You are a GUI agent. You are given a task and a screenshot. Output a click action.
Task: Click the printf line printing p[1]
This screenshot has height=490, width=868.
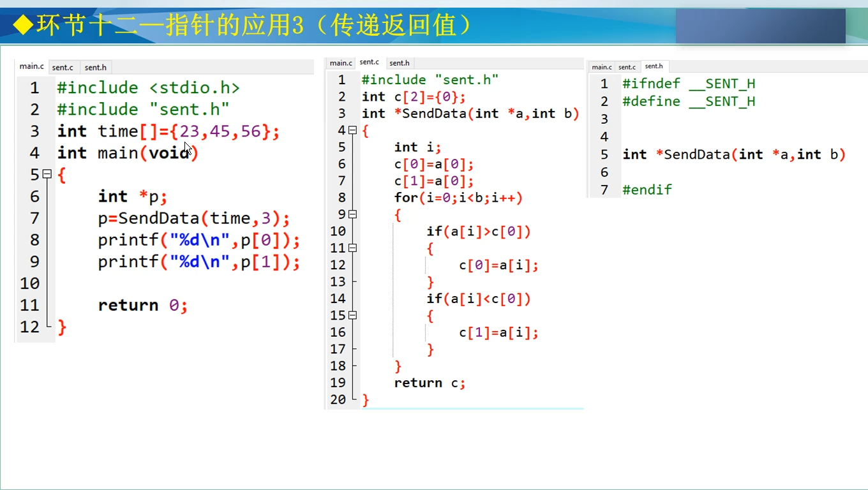click(199, 262)
